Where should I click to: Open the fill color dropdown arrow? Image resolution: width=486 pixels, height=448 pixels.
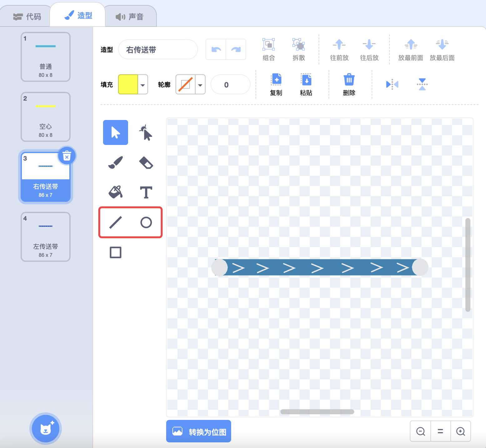coord(143,85)
